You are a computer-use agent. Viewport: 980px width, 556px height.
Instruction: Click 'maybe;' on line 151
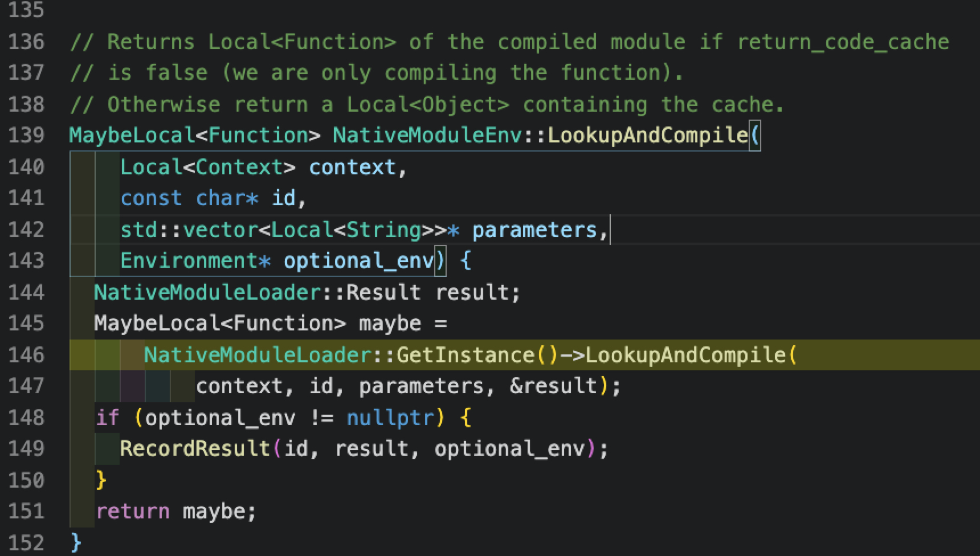[x=220, y=512]
